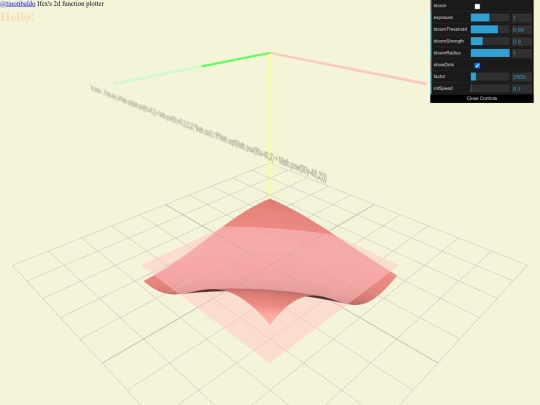Click the bloomStrength value field 0.9
The height and width of the screenshot is (405, 540).
pos(521,41)
